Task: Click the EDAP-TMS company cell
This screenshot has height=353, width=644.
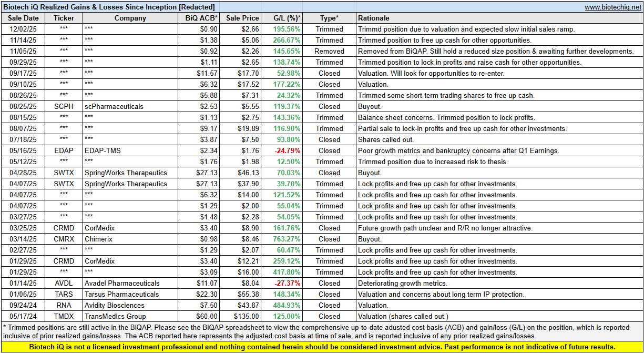Action: point(130,150)
